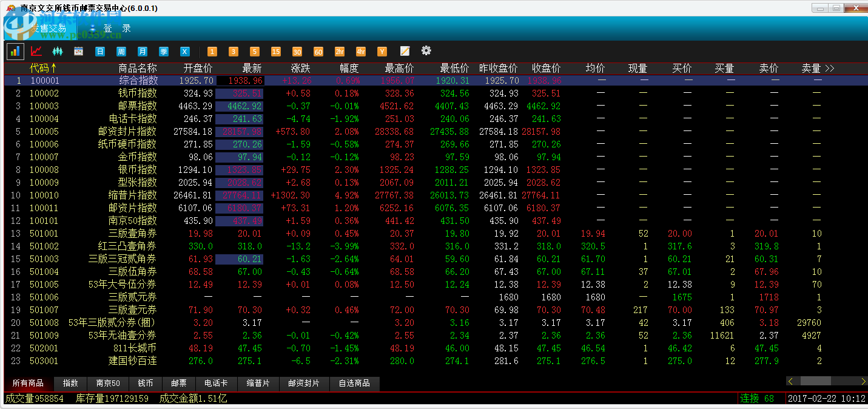This screenshot has height=409, width=868.
Task: Sort by the 幅度 column header
Action: (349, 68)
